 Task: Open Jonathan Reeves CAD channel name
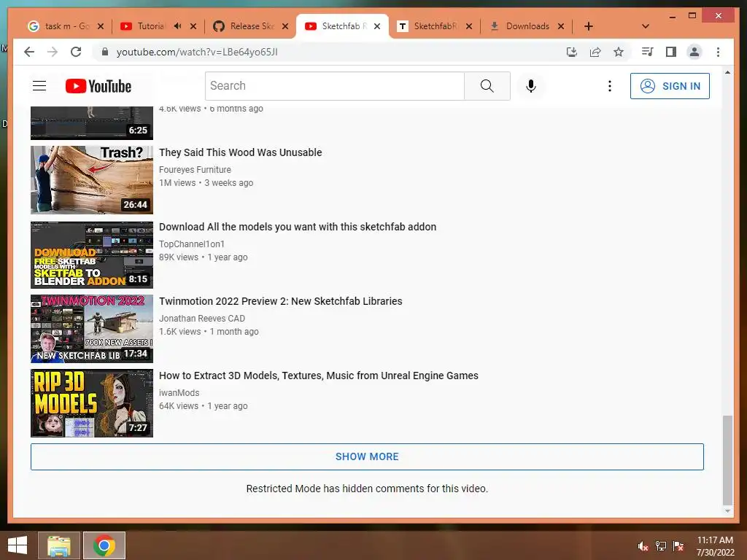(202, 318)
